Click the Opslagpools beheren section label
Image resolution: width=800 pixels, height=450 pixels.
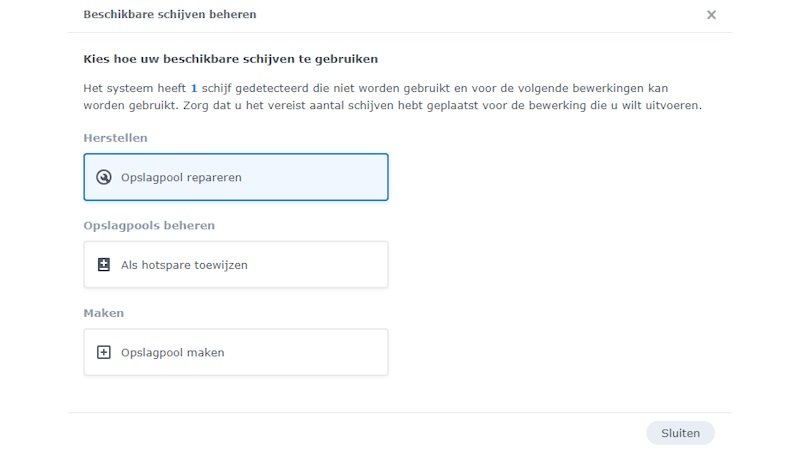[x=149, y=226]
